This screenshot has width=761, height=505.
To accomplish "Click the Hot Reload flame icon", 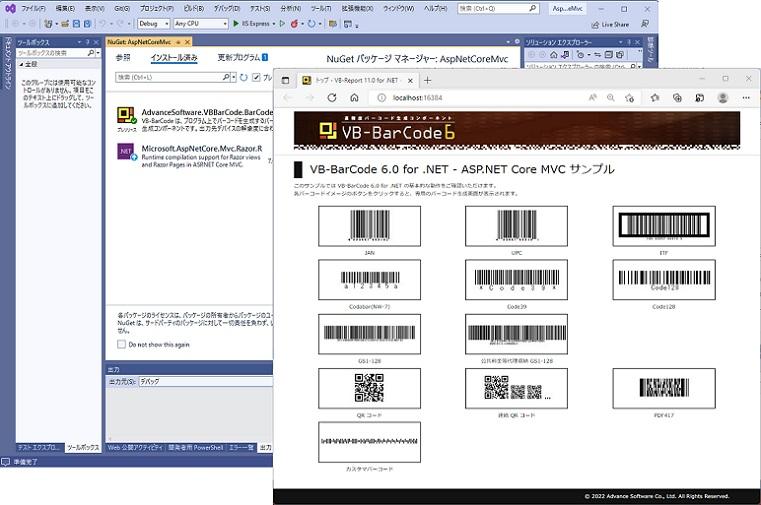I will point(294,23).
